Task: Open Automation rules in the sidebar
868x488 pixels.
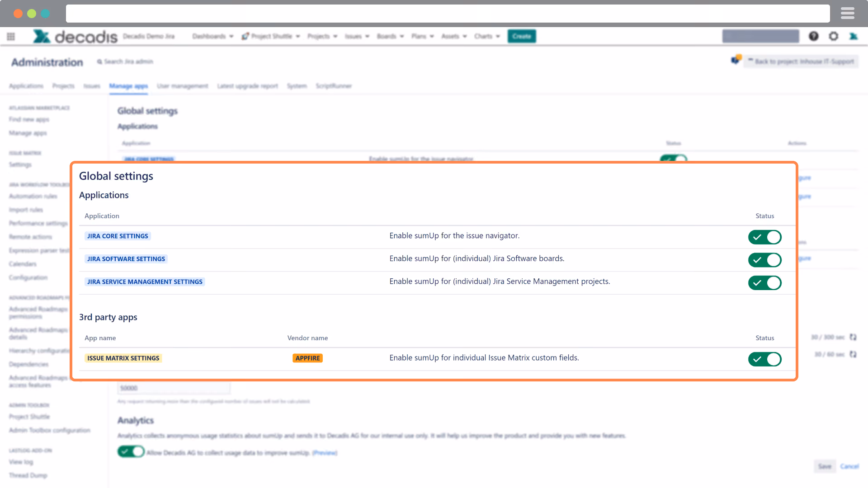Action: tap(33, 196)
